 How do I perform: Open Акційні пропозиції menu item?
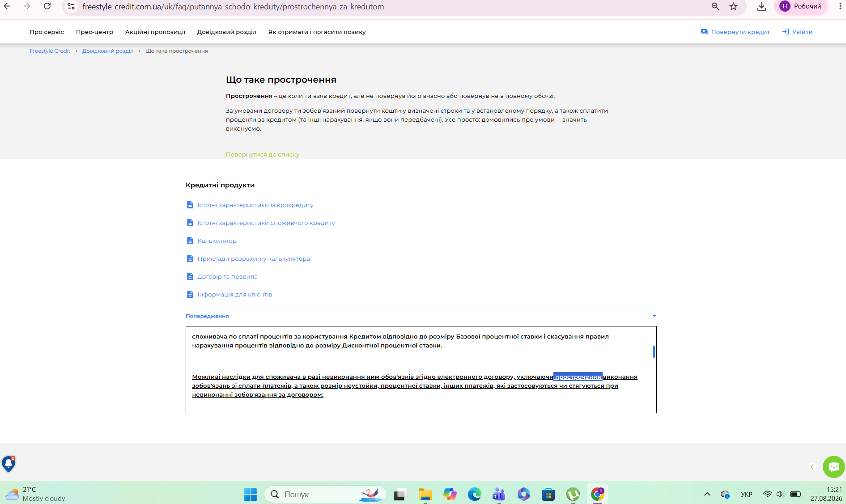tap(155, 32)
